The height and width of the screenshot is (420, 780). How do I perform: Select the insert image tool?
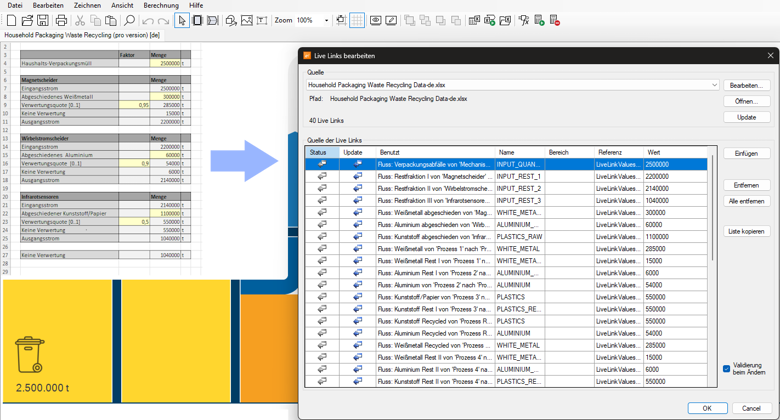click(x=247, y=20)
